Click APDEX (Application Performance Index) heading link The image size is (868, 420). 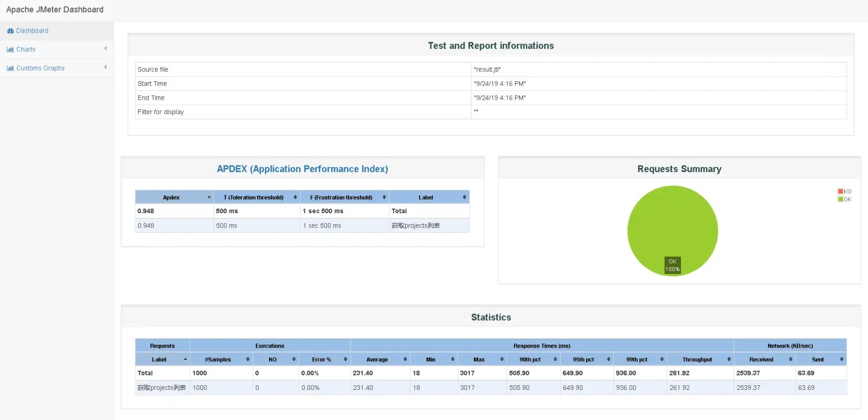(302, 169)
